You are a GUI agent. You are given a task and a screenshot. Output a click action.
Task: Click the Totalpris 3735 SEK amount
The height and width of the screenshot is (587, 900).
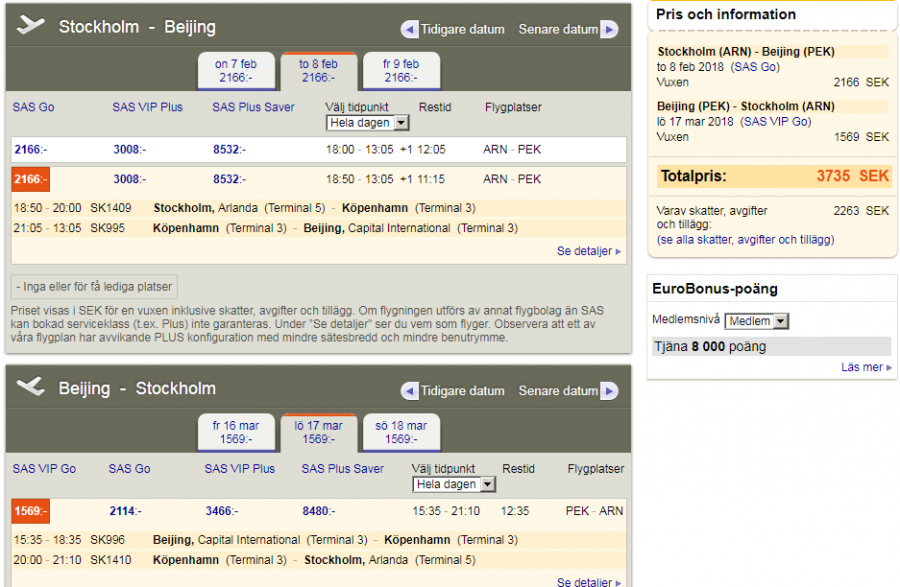852,176
